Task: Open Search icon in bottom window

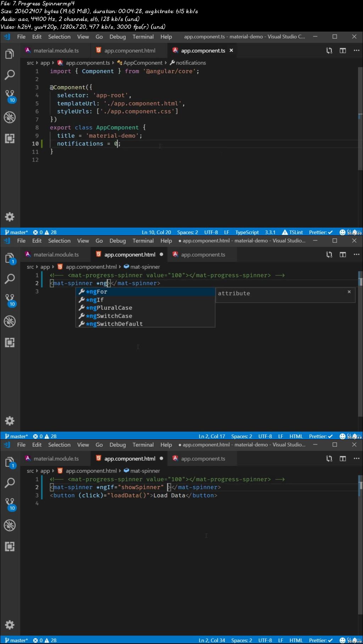Action: [x=10, y=483]
